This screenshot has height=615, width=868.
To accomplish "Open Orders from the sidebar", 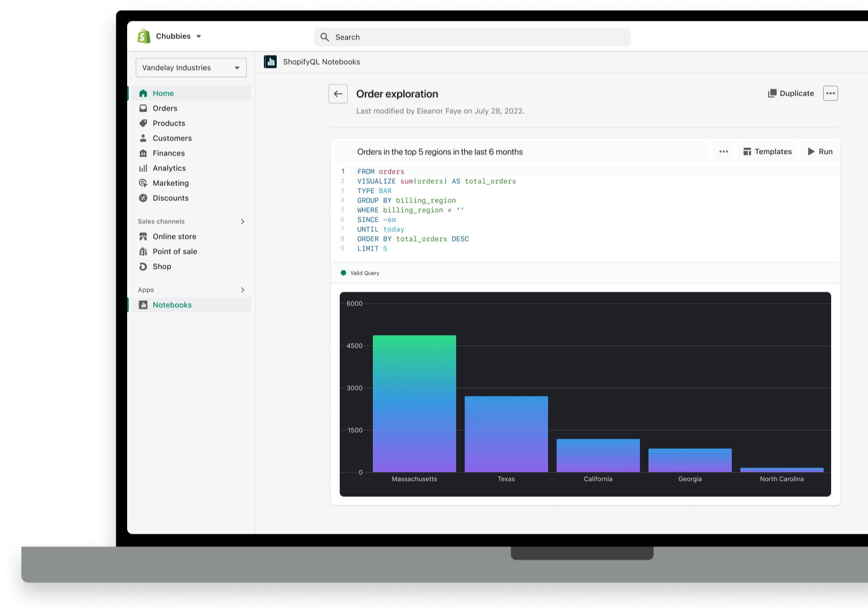I will (x=165, y=108).
